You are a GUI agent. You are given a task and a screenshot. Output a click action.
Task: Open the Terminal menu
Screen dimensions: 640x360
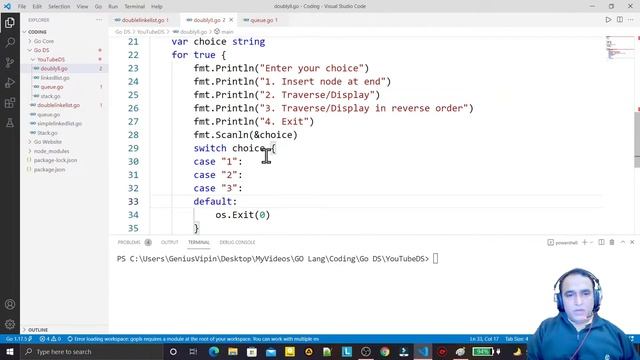[x=135, y=6]
